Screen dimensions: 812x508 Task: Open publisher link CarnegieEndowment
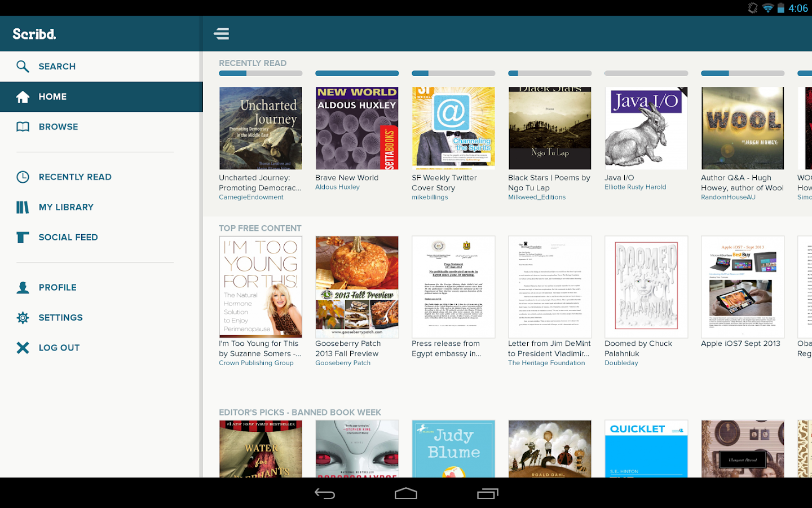[x=251, y=198]
